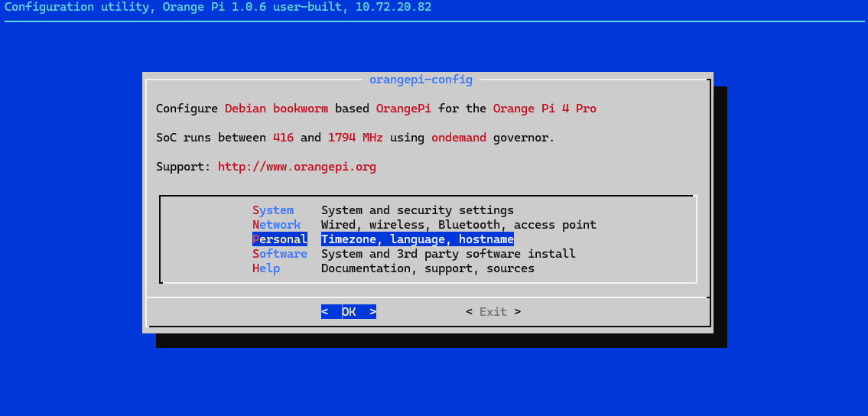Click the "ondemand" governor text
The width and height of the screenshot is (868, 416).
tap(459, 137)
